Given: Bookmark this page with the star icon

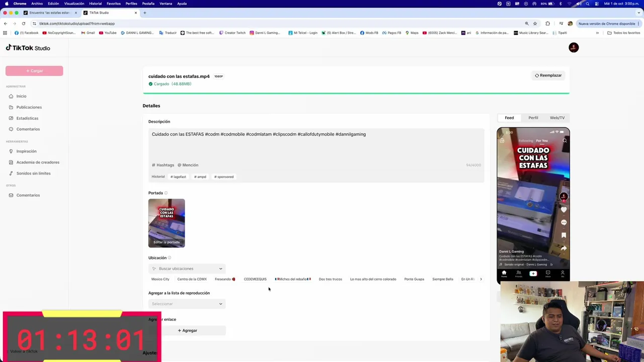Looking at the screenshot, I should [x=535, y=24].
